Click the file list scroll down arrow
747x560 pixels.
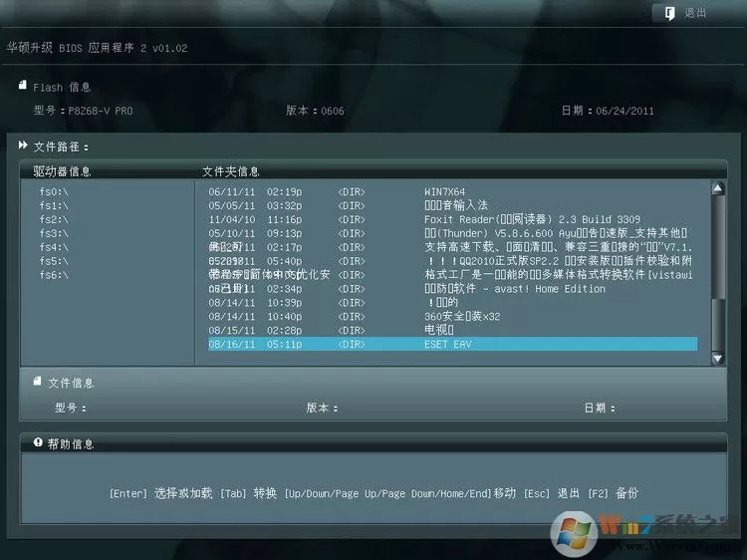718,358
